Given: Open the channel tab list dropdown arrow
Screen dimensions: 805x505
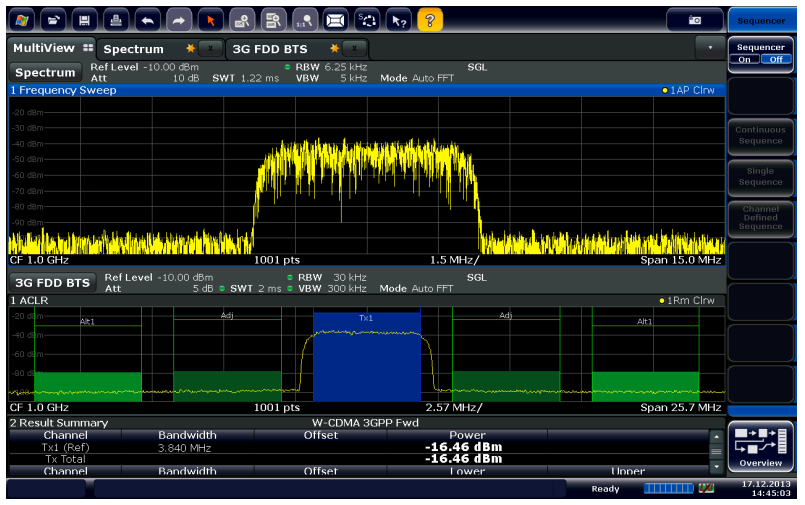Looking at the screenshot, I should pos(710,48).
